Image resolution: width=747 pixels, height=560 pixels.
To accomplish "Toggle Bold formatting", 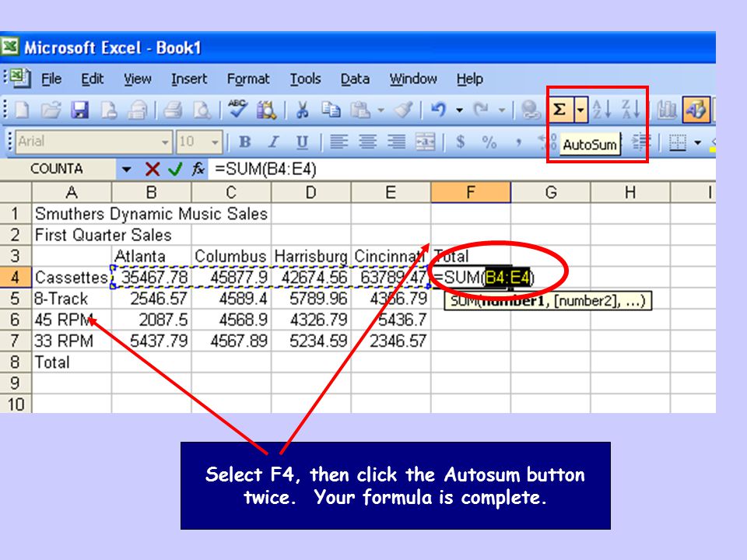I will pos(245,142).
